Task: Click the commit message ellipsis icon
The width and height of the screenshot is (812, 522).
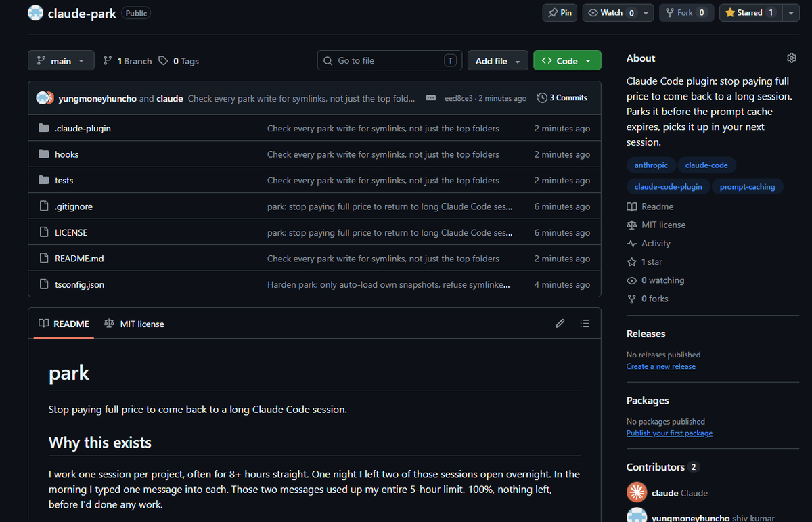Action: click(430, 98)
